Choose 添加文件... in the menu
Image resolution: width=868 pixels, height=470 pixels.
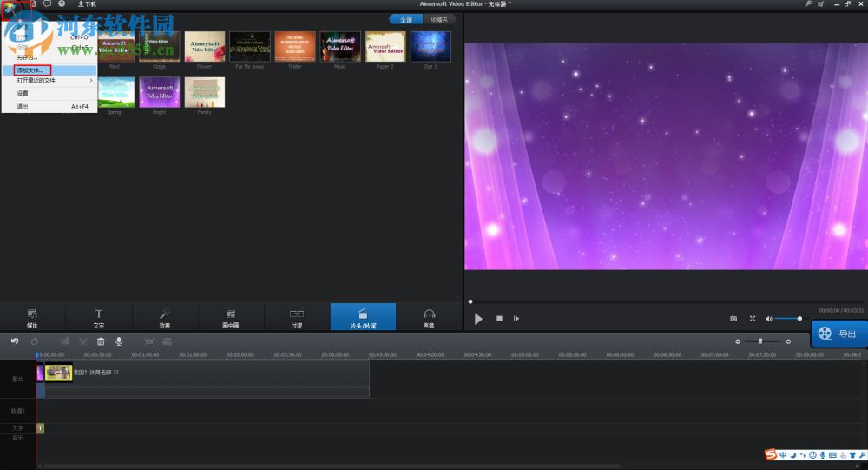click(x=49, y=70)
